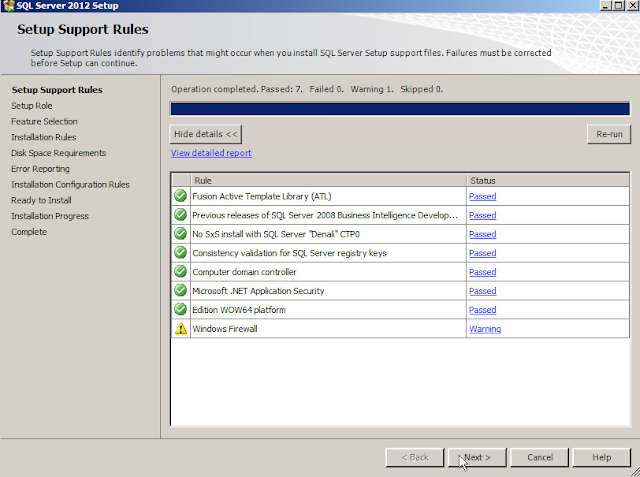This screenshot has width=640, height=477.
Task: Click the yellow warning icon for Windows Firewall
Action: (x=180, y=328)
